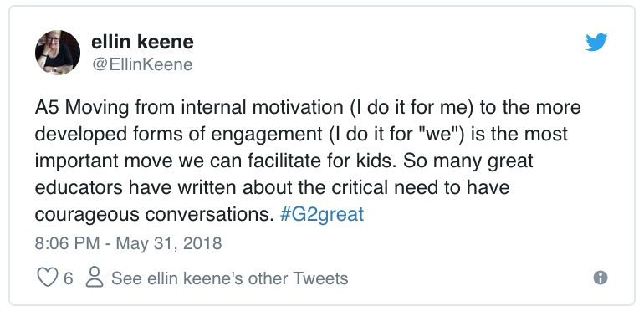Click the person silhouette icon

pyautogui.click(x=94, y=277)
